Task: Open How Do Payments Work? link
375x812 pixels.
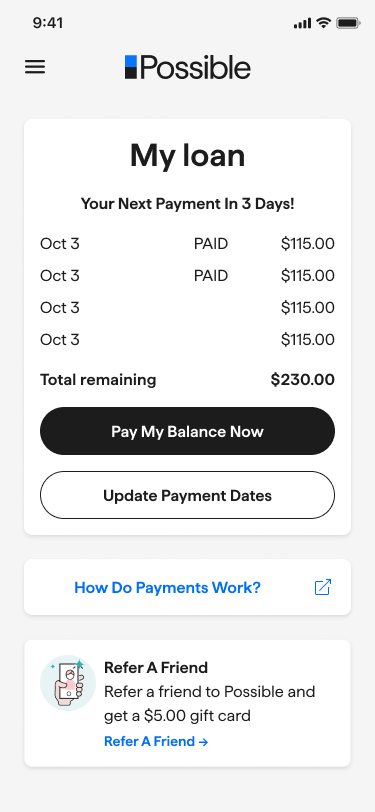Action: point(167,587)
